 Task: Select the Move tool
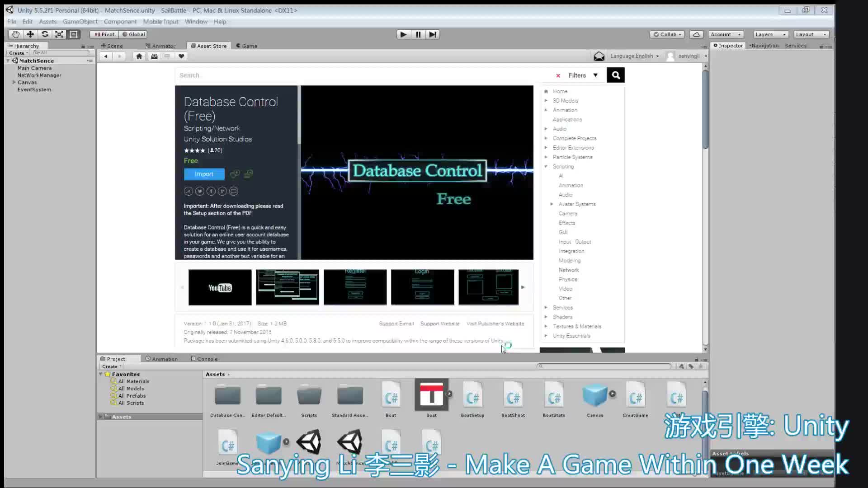30,34
